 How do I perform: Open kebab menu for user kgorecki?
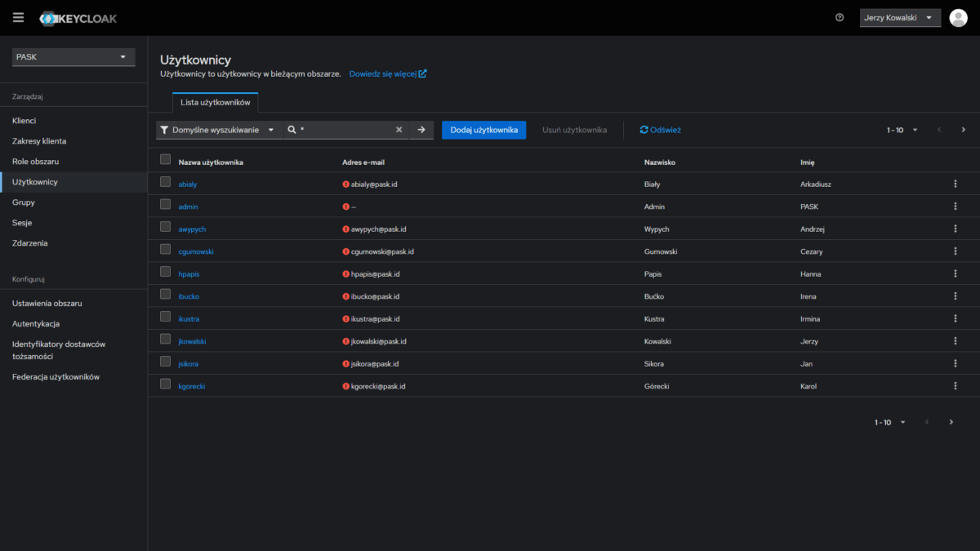(955, 386)
